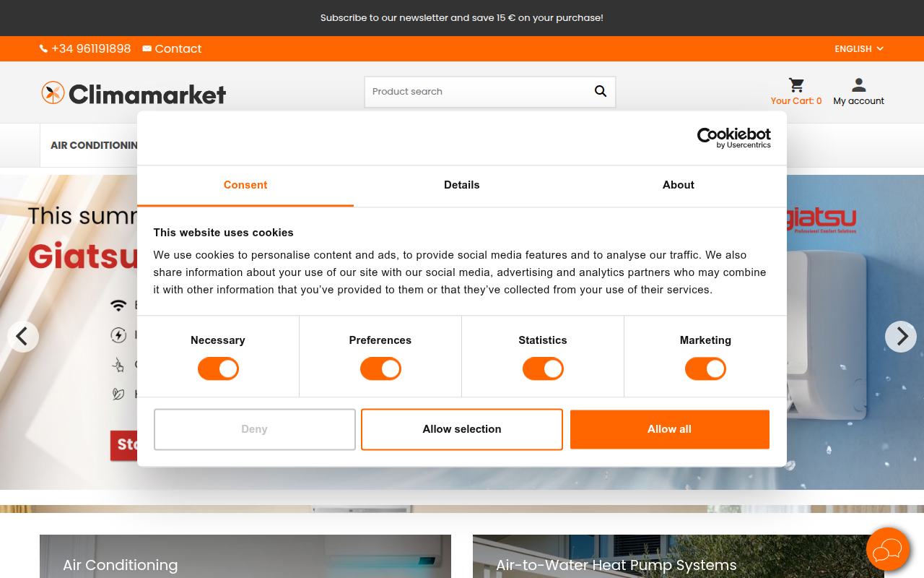
Task: Expand the ENGLISH language dropdown
Action: [859, 49]
